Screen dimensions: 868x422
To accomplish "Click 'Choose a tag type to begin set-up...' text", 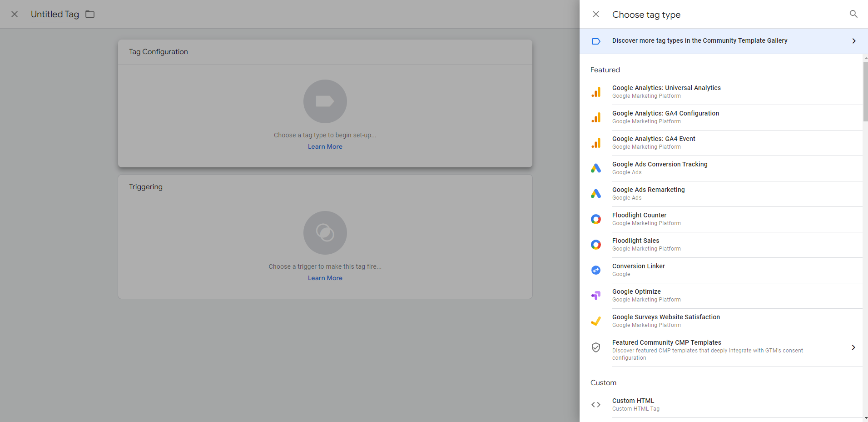I will (x=325, y=135).
